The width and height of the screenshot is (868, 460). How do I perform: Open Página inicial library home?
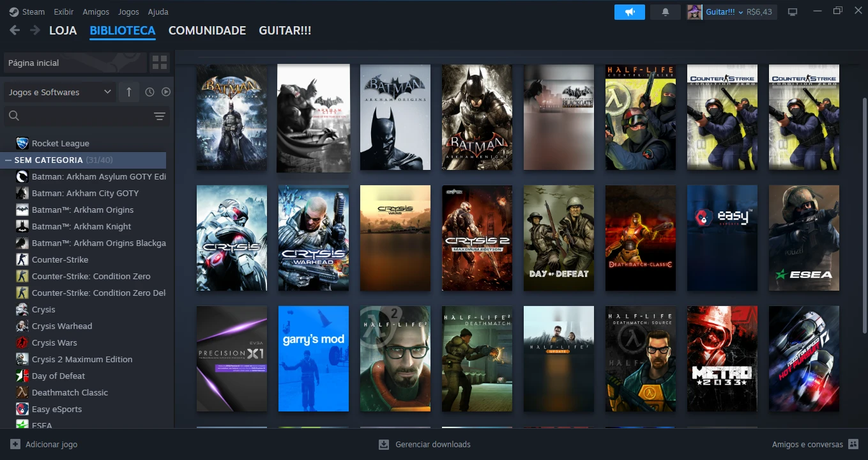[x=75, y=63]
